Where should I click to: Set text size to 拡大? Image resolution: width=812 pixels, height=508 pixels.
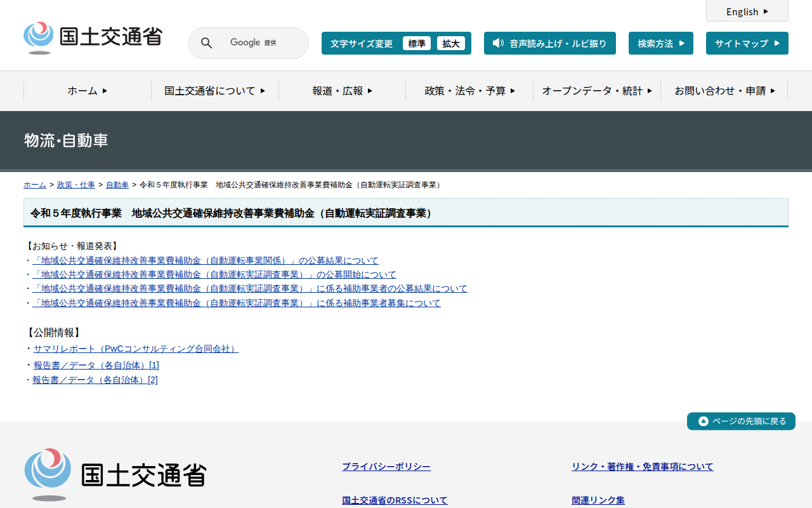451,43
